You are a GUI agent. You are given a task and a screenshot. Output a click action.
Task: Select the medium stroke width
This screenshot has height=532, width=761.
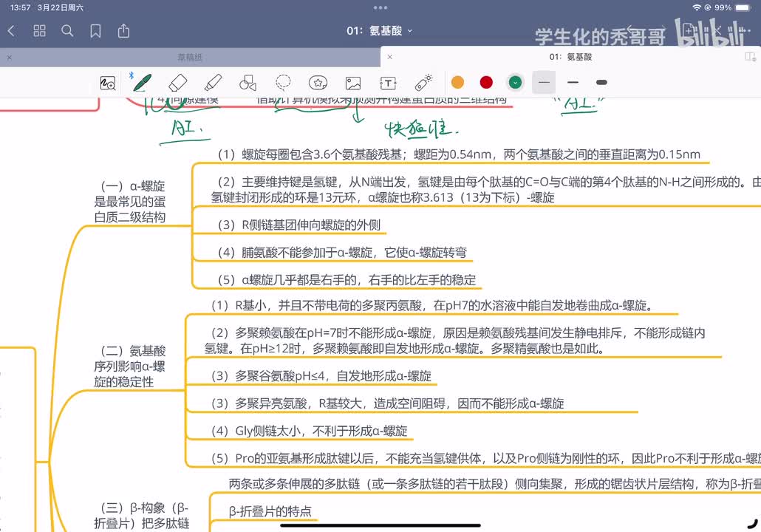(573, 83)
